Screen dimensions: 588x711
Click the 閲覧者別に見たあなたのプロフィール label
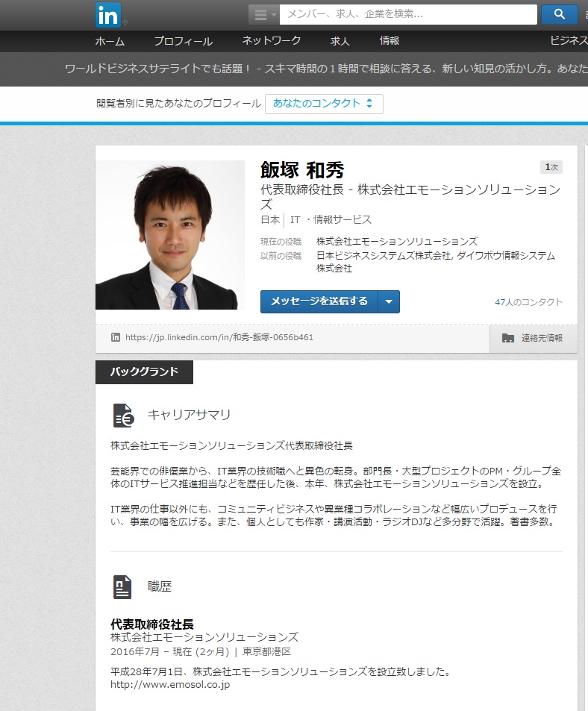[x=178, y=104]
